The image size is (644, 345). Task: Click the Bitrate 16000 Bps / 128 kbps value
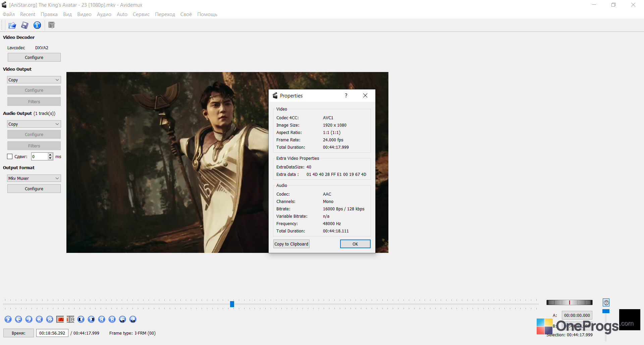tap(343, 209)
